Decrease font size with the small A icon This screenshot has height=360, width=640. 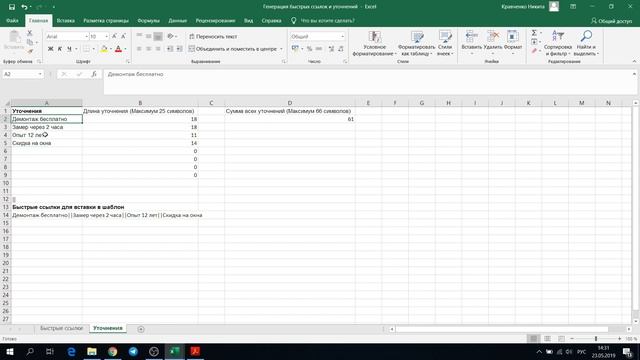click(x=123, y=36)
